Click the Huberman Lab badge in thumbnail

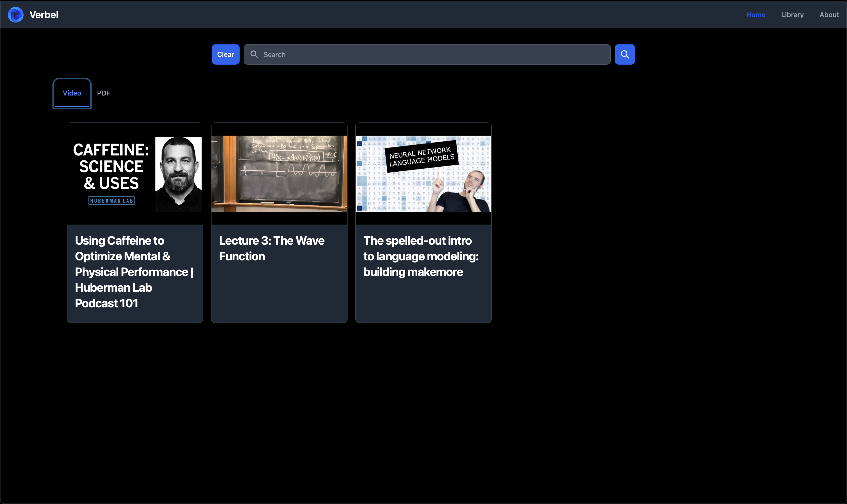111,201
